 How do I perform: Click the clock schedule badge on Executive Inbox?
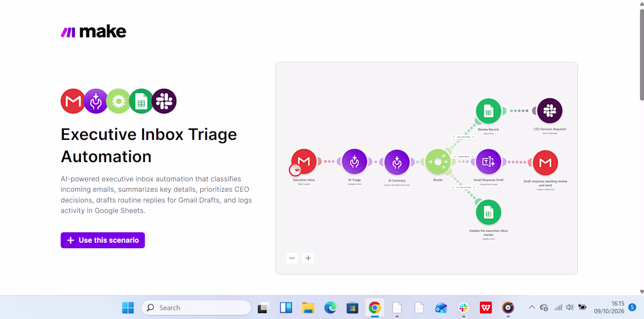295,170
